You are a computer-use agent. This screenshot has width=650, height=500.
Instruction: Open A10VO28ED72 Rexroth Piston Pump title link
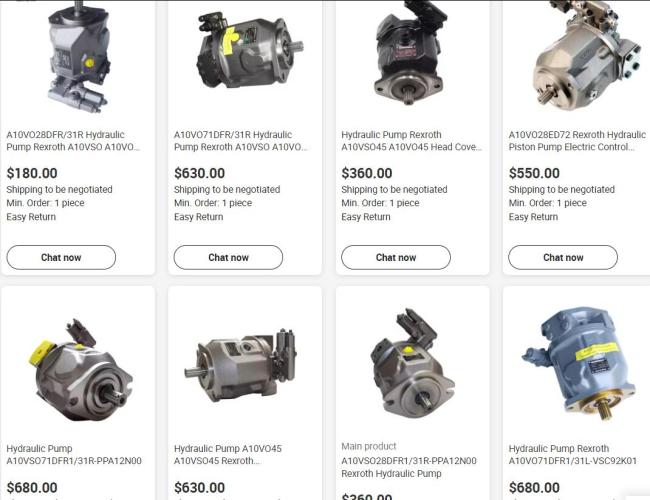577,141
